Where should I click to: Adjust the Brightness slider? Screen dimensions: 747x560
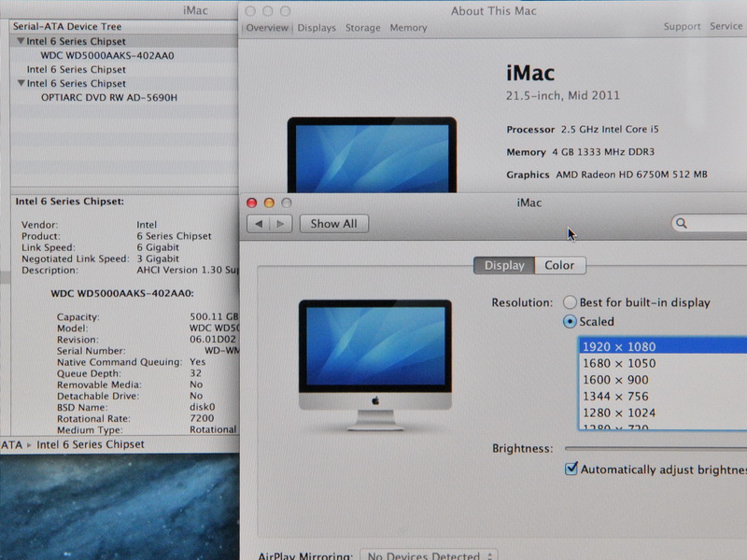click(655, 448)
